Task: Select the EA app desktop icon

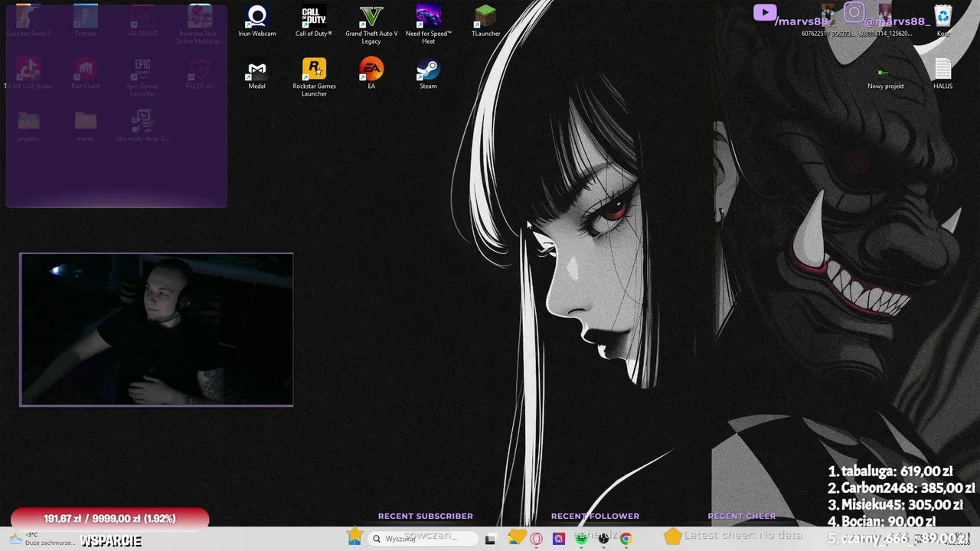Action: coord(371,74)
